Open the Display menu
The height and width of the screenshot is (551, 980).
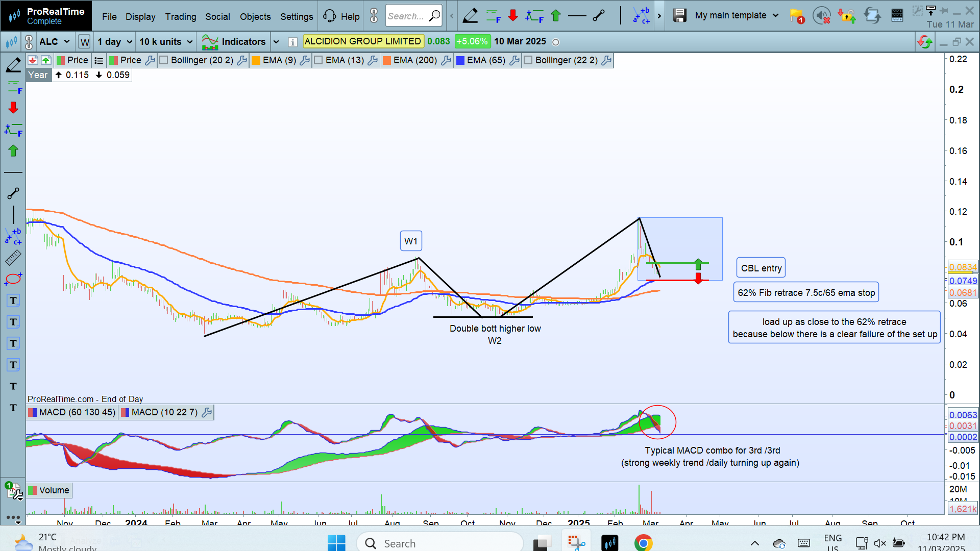[140, 16]
